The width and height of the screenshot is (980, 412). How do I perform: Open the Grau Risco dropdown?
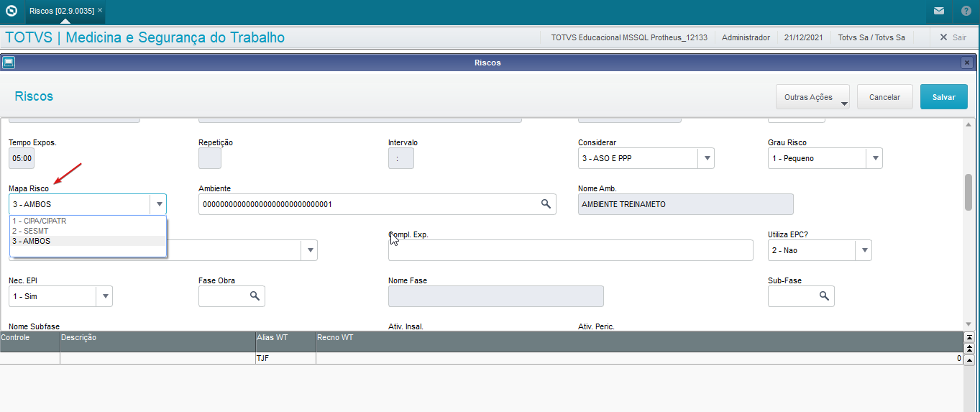click(x=874, y=158)
